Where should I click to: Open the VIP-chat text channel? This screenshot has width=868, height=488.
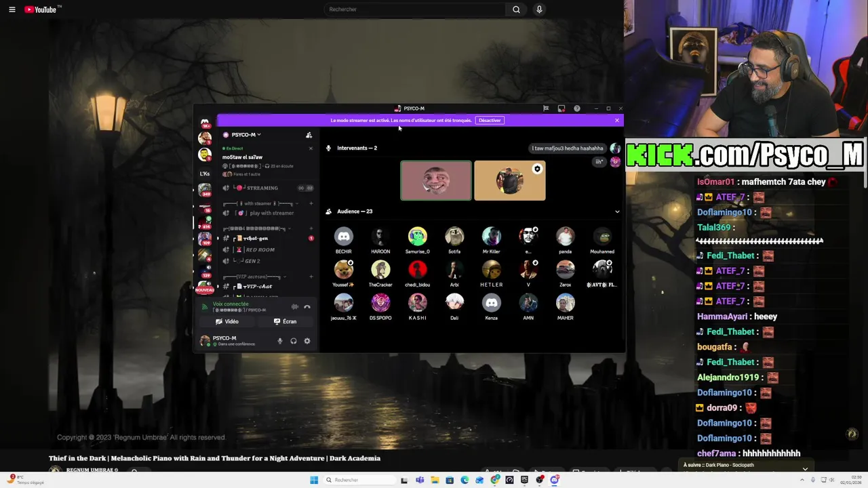click(267, 286)
